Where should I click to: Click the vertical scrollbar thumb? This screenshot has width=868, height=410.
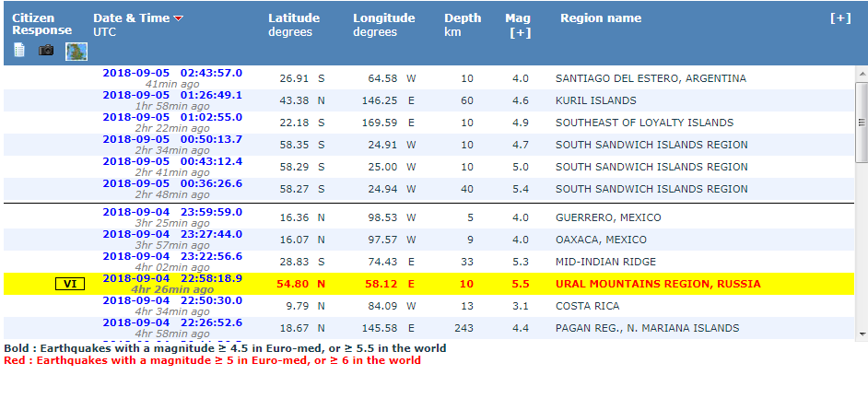coord(862,123)
